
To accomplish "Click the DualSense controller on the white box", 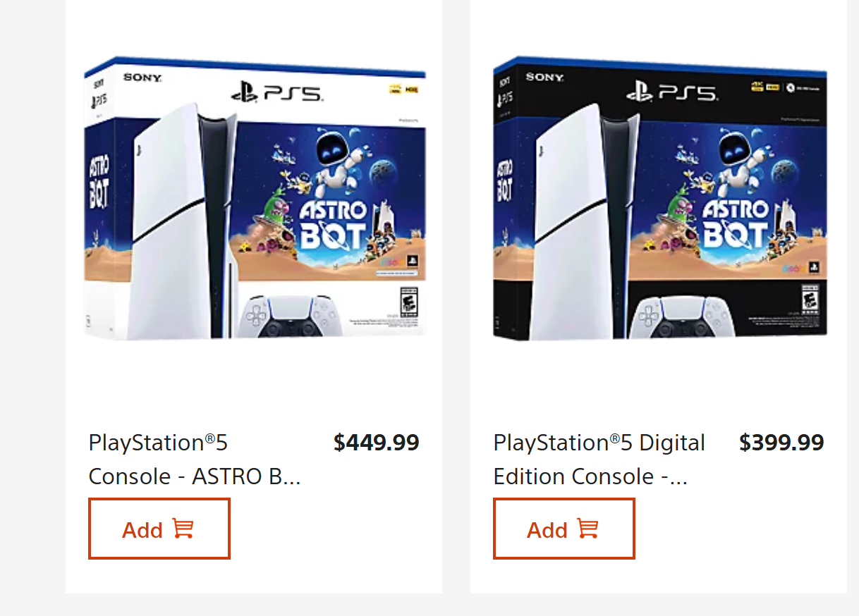I will (x=291, y=317).
